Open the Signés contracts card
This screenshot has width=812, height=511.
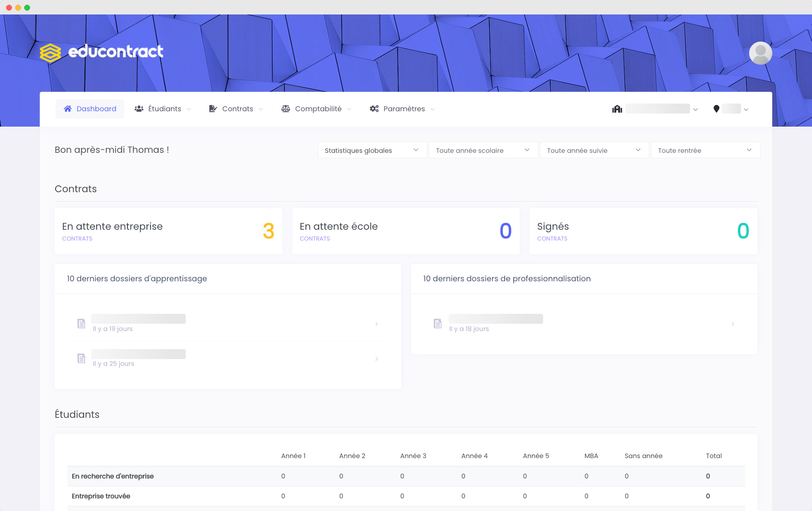point(643,231)
